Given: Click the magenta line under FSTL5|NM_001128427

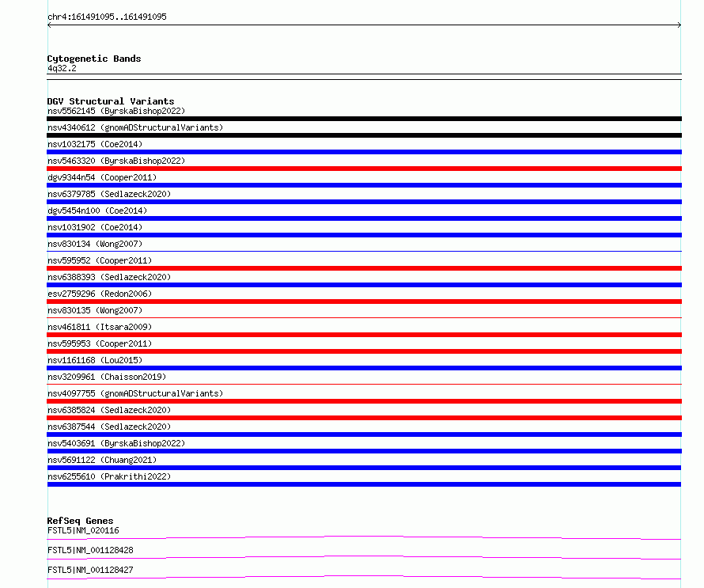Looking at the screenshot, I should click(x=364, y=577).
